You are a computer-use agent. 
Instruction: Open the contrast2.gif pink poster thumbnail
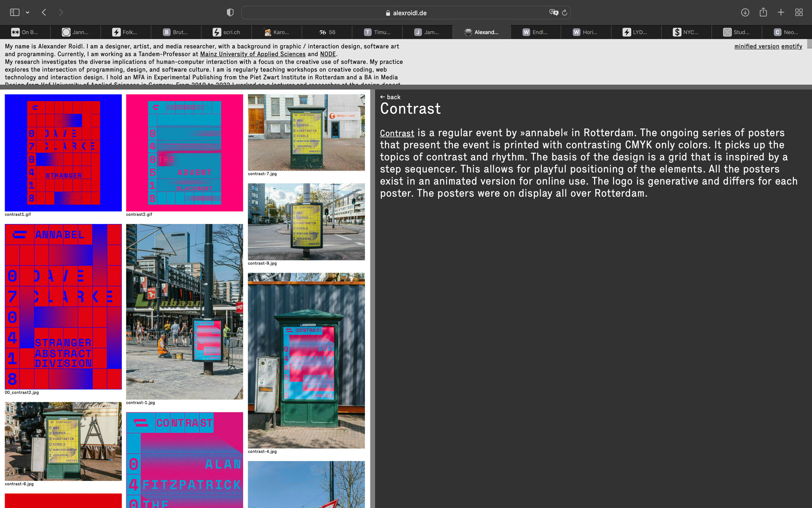(184, 153)
